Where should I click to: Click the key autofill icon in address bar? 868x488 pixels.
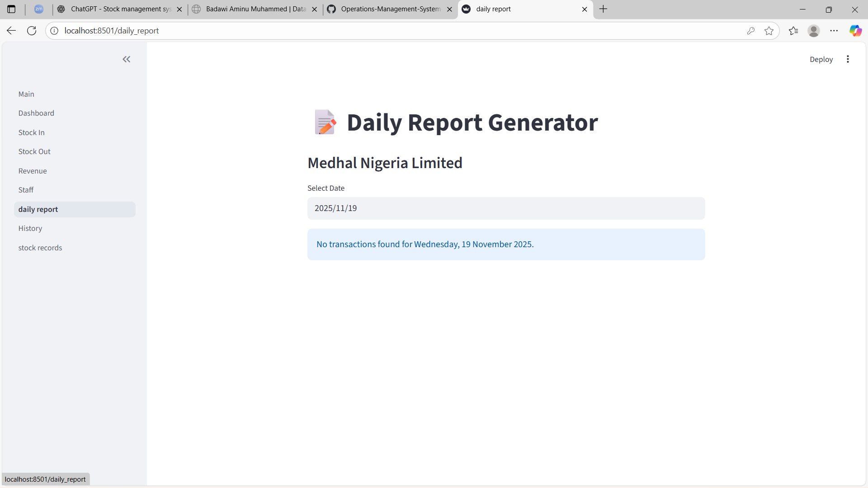[751, 30]
